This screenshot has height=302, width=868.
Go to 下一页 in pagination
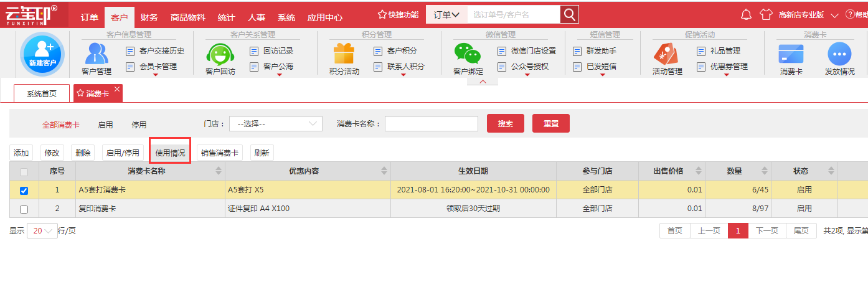[x=767, y=231]
